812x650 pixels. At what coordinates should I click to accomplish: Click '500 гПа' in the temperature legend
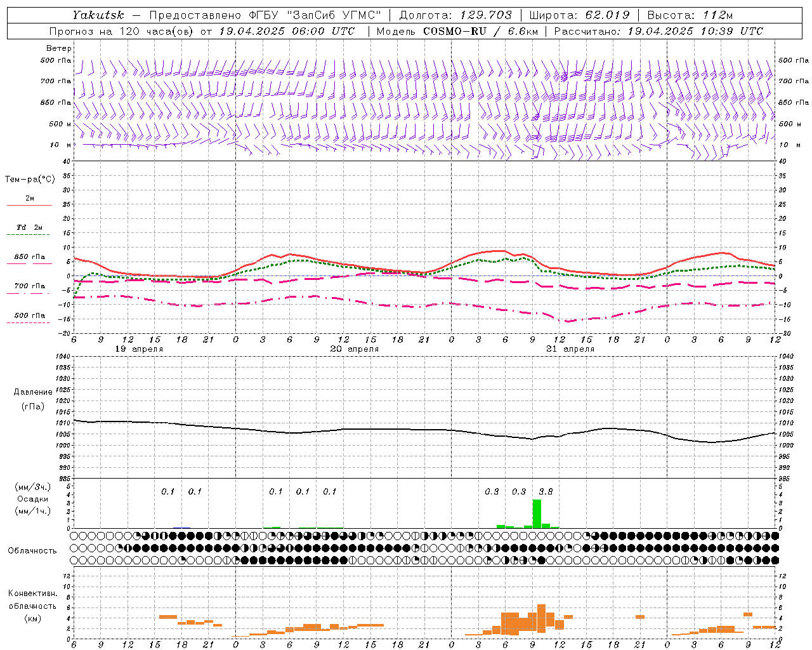click(30, 315)
